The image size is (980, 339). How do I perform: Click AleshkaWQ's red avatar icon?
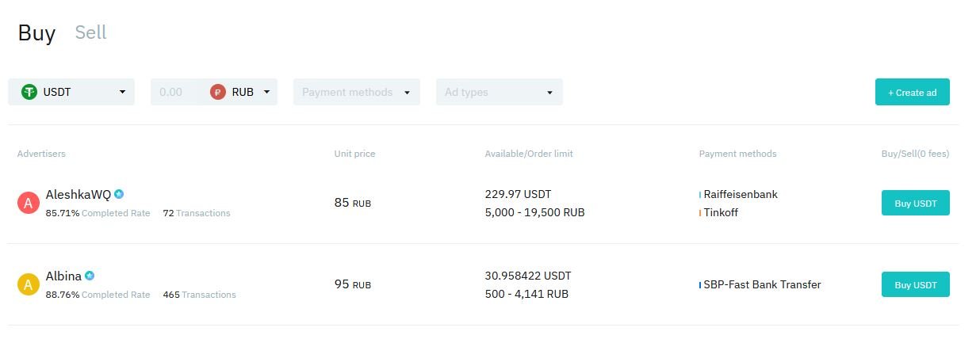pyautogui.click(x=29, y=203)
